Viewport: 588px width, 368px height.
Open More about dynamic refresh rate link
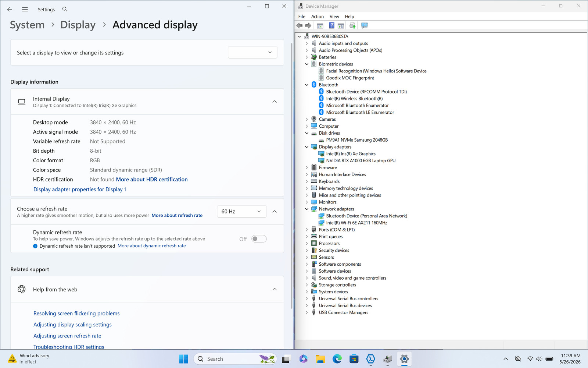152,246
